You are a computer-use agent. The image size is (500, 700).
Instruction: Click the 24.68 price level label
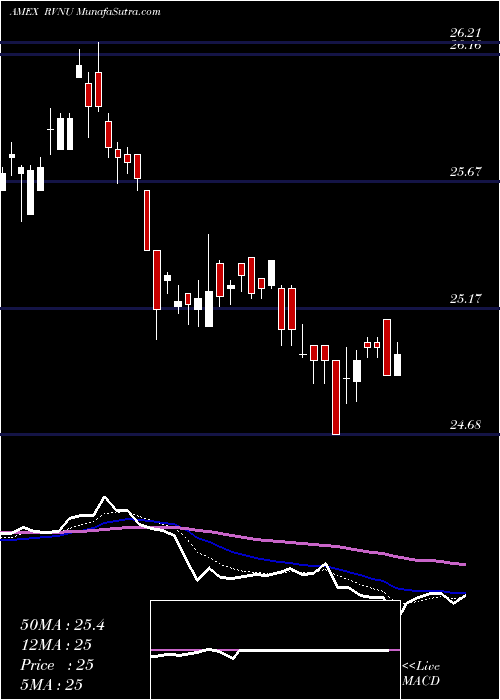(x=465, y=425)
